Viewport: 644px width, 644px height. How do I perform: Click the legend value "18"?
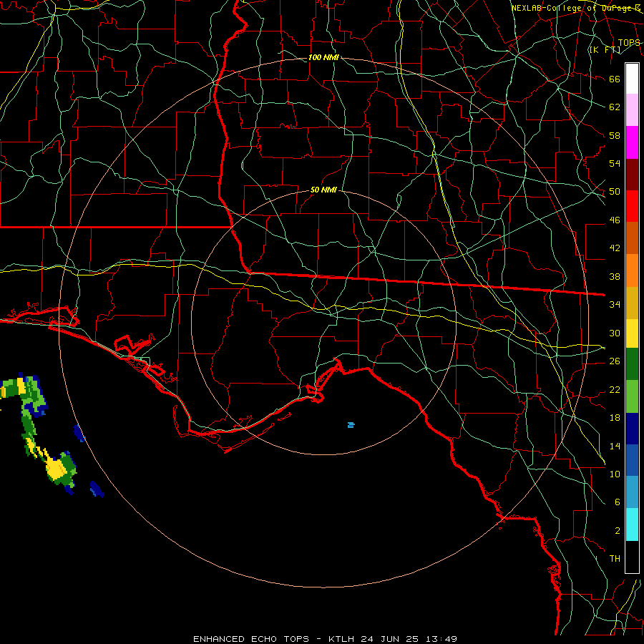[x=615, y=418]
